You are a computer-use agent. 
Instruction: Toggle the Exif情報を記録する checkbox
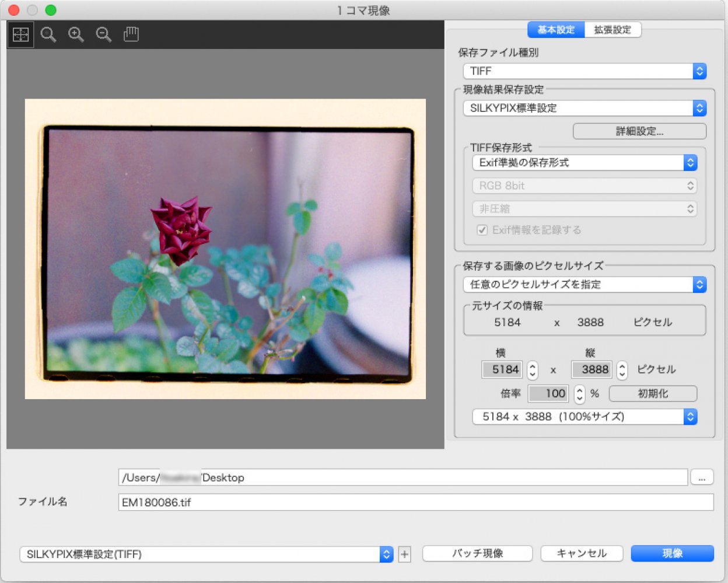point(482,230)
